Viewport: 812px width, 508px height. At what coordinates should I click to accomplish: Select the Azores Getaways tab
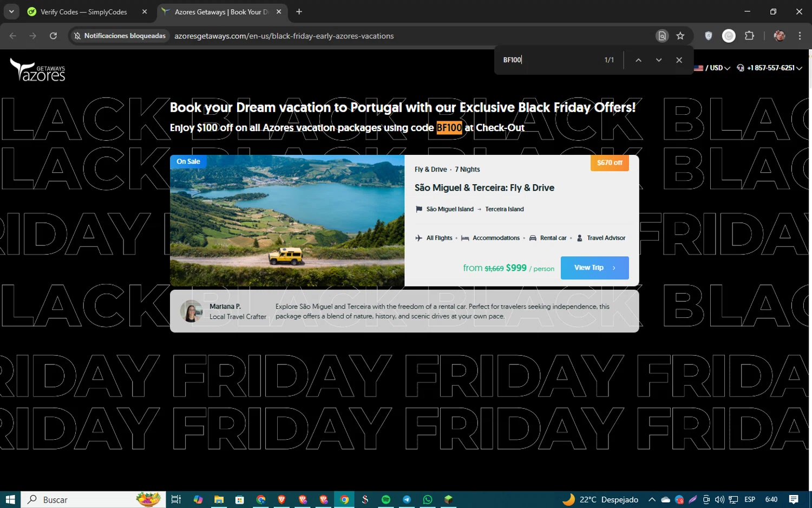[222, 12]
